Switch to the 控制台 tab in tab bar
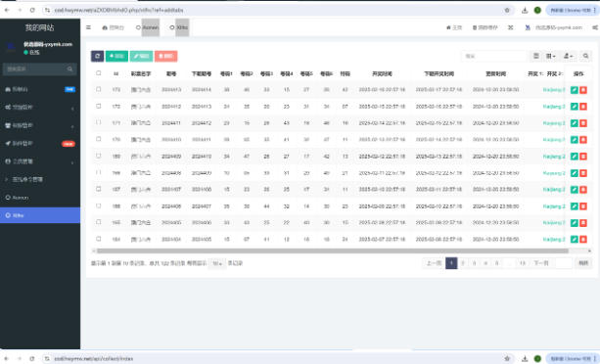The image size is (600, 364). tap(114, 27)
